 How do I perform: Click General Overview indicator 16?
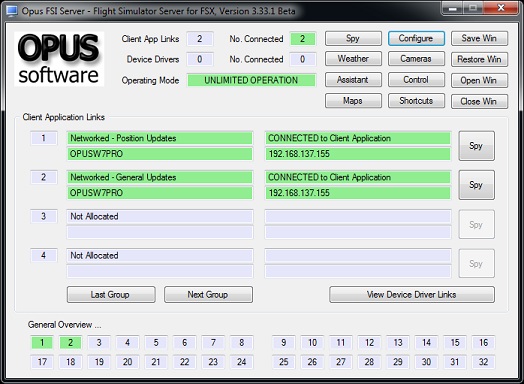pos(484,343)
